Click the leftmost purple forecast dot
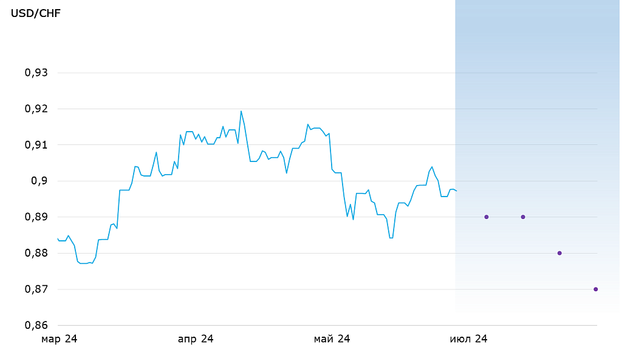The width and height of the screenshot is (622, 364). pyautogui.click(x=486, y=217)
